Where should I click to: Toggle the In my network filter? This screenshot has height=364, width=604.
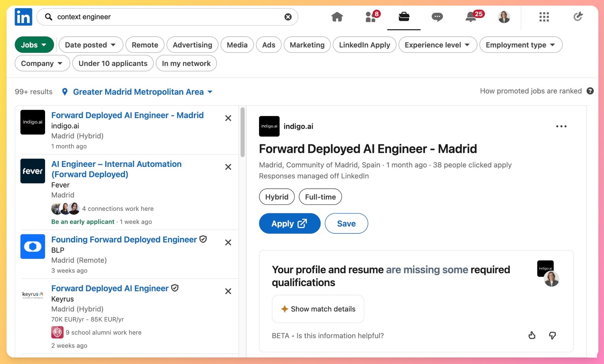[186, 63]
